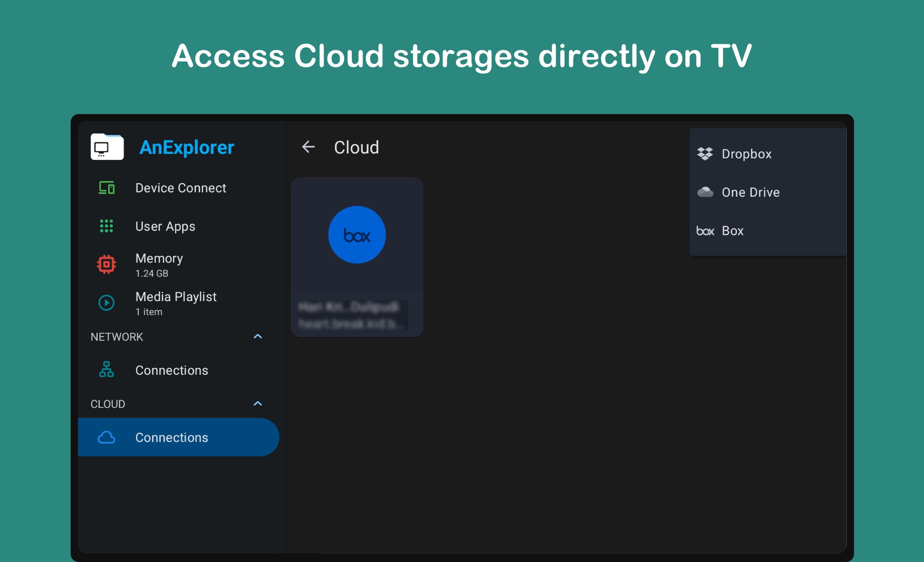Click the Network Connections tree icon
The image size is (924, 562).
tap(106, 370)
